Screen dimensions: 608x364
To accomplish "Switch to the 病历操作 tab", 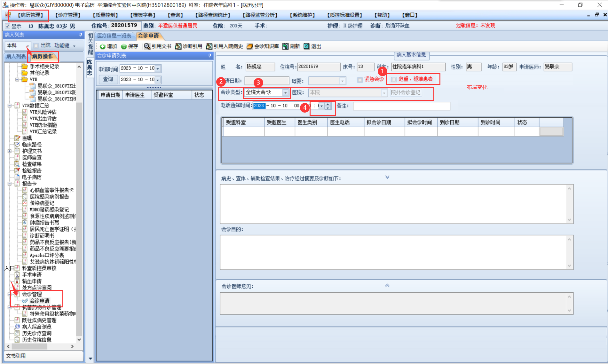I will click(42, 56).
